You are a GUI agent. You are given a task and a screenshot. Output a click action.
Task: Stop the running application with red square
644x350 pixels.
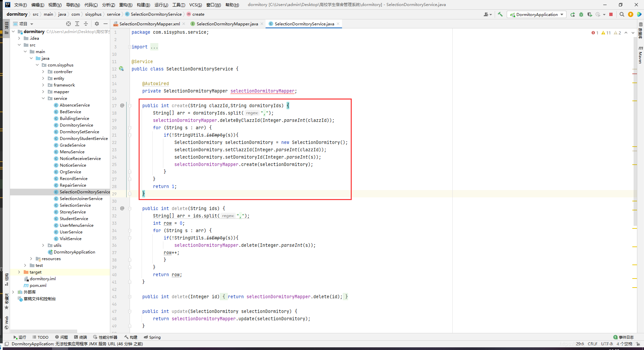[x=611, y=14]
